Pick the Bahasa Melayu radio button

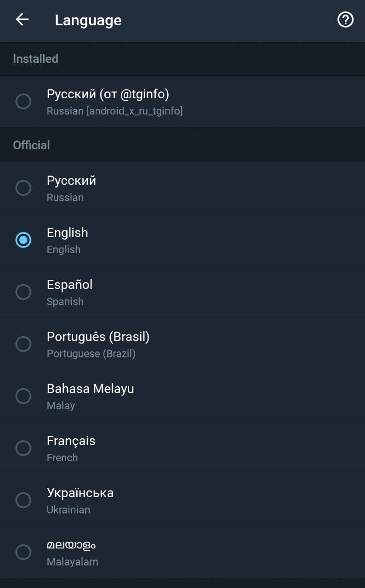tap(23, 396)
